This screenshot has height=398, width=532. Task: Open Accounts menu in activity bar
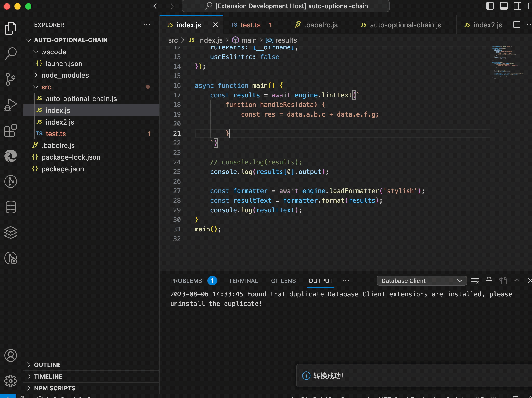11,355
